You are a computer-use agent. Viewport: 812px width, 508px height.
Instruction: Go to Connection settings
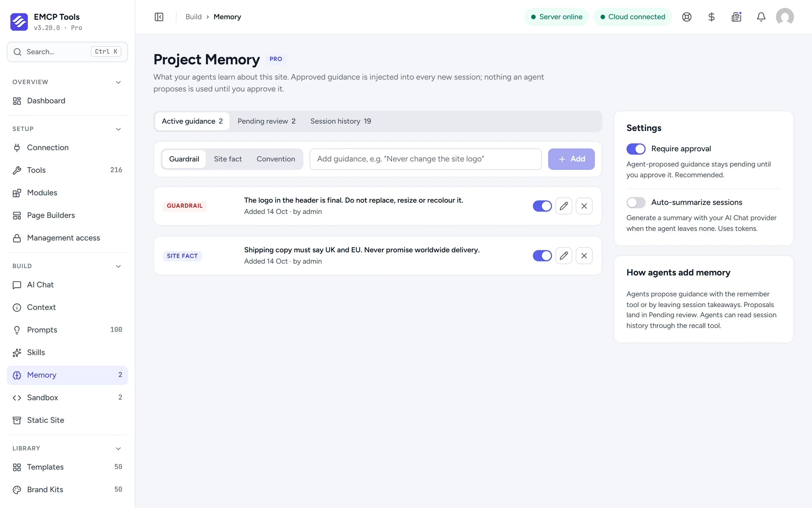[x=67, y=148]
